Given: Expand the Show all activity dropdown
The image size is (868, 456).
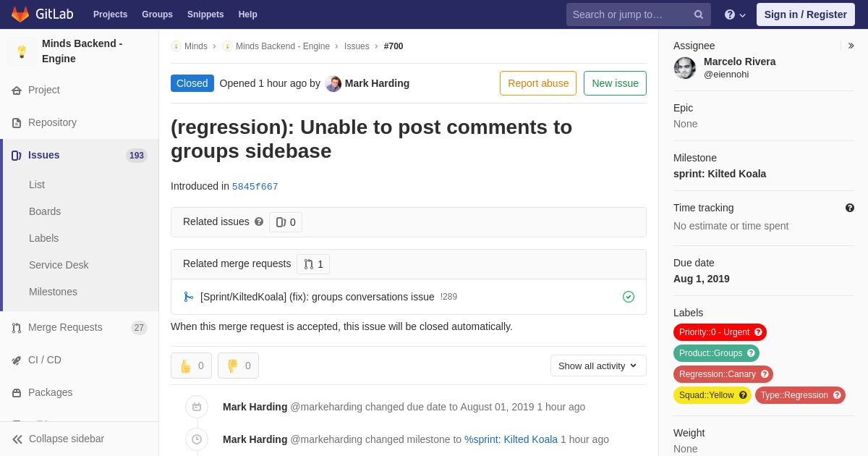Looking at the screenshot, I should pos(598,366).
